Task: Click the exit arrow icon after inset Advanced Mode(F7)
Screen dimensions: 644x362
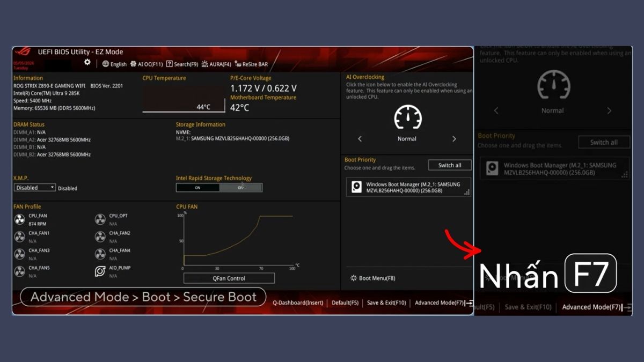Action: pyautogui.click(x=627, y=307)
